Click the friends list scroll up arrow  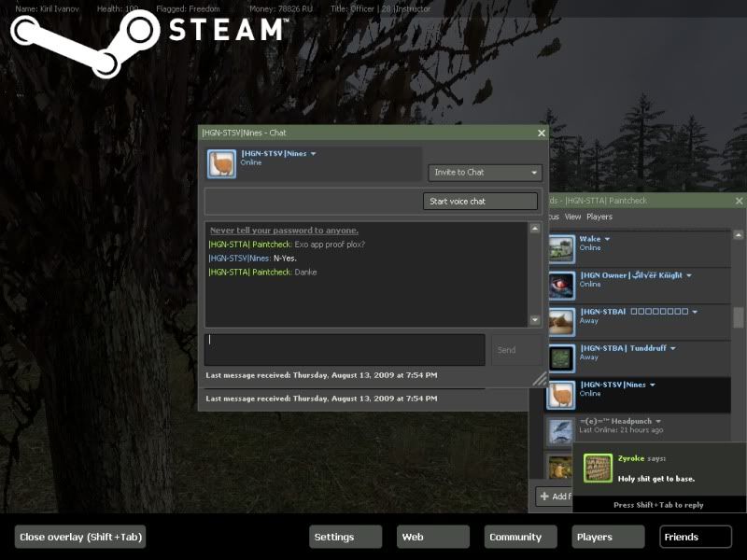coord(739,235)
